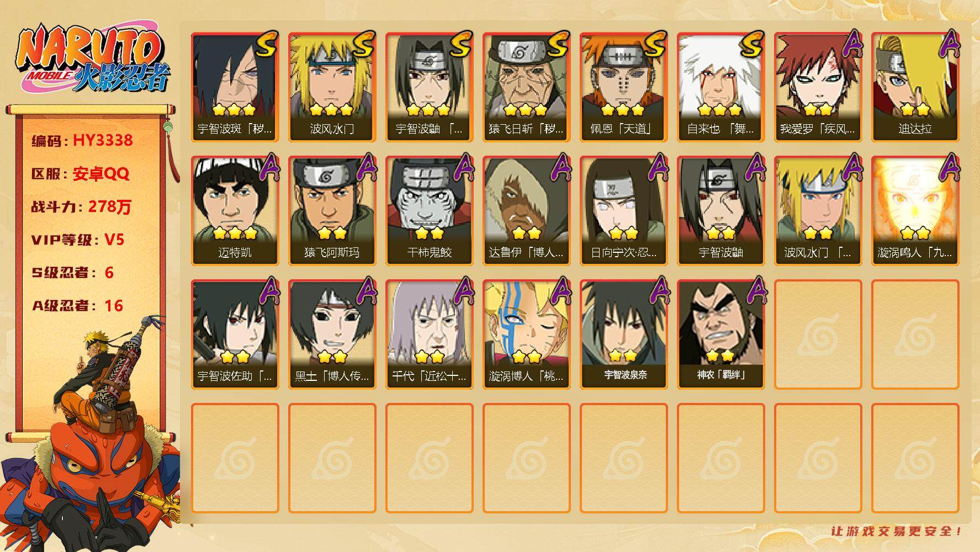Click S rank badge on 宇智波斑 card
This screenshot has height=552, width=980.
(266, 45)
